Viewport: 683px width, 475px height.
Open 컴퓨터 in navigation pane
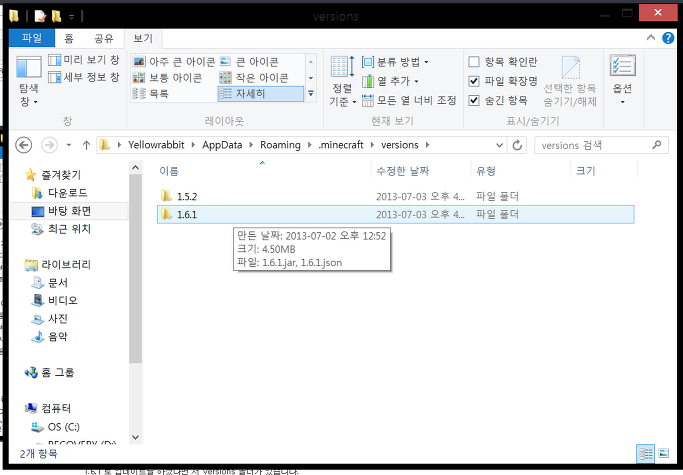pos(48,408)
